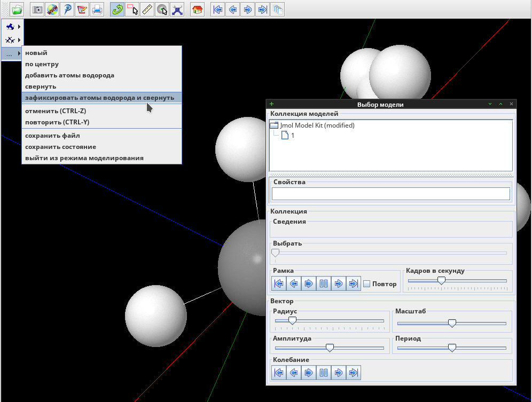Select the green rotate molecule tool

click(x=118, y=10)
